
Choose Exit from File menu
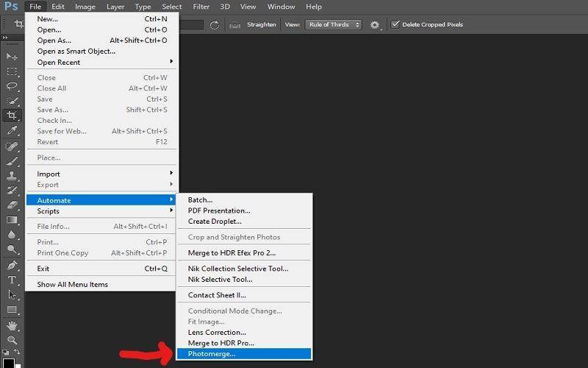[101, 269]
